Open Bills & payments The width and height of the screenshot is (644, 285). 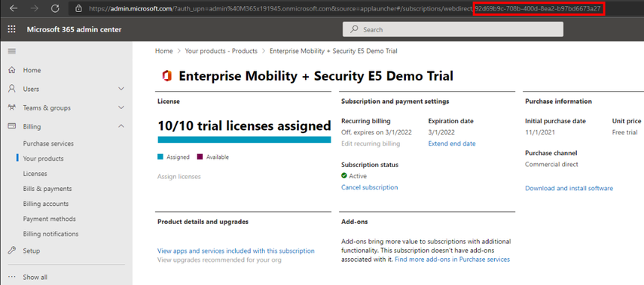(x=47, y=189)
